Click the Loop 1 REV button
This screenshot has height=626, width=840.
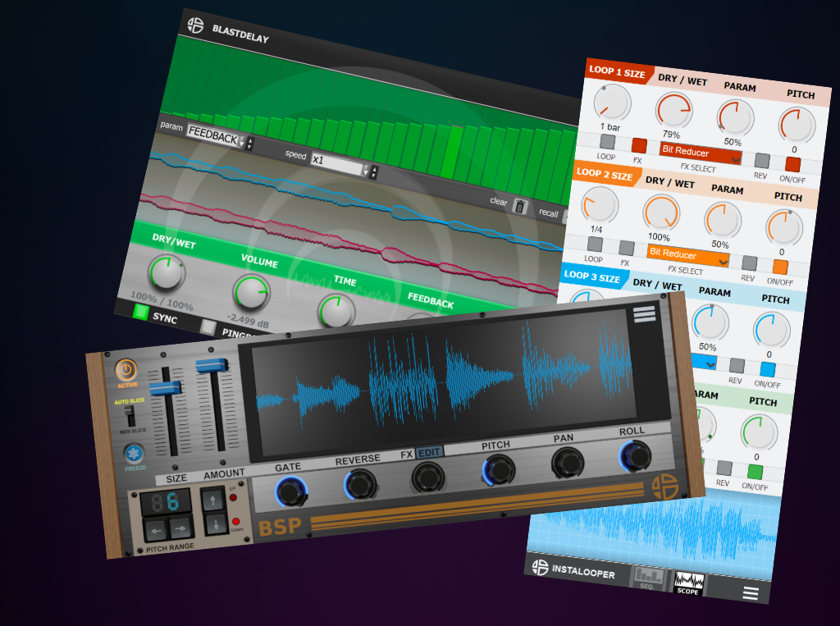pos(762,161)
